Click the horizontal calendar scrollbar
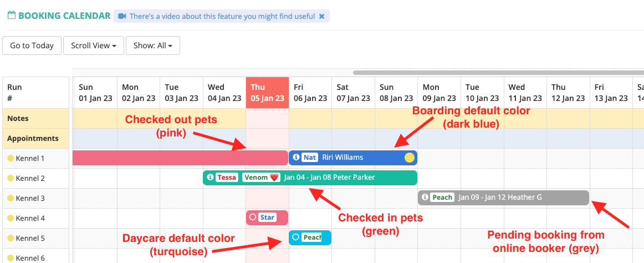Viewport: 644px width, 263px height. pyautogui.click(x=498, y=73)
